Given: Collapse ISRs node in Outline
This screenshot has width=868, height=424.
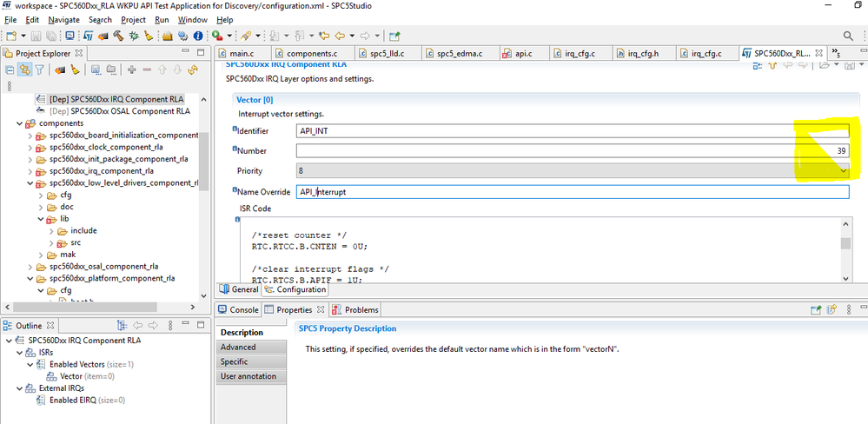Looking at the screenshot, I should click(x=20, y=352).
